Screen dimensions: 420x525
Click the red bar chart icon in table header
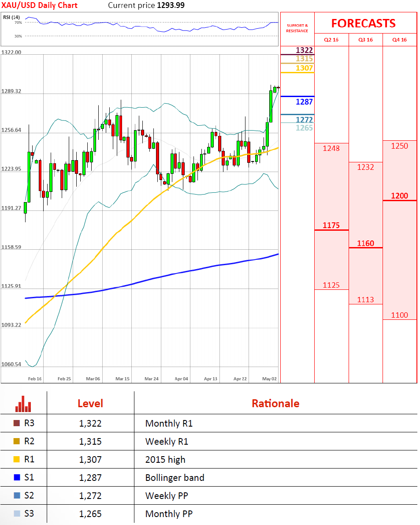tap(23, 403)
